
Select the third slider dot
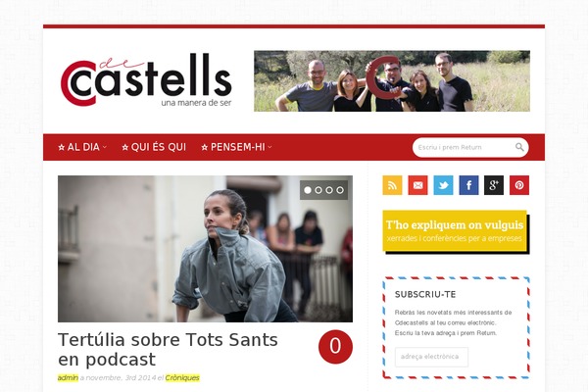click(329, 190)
